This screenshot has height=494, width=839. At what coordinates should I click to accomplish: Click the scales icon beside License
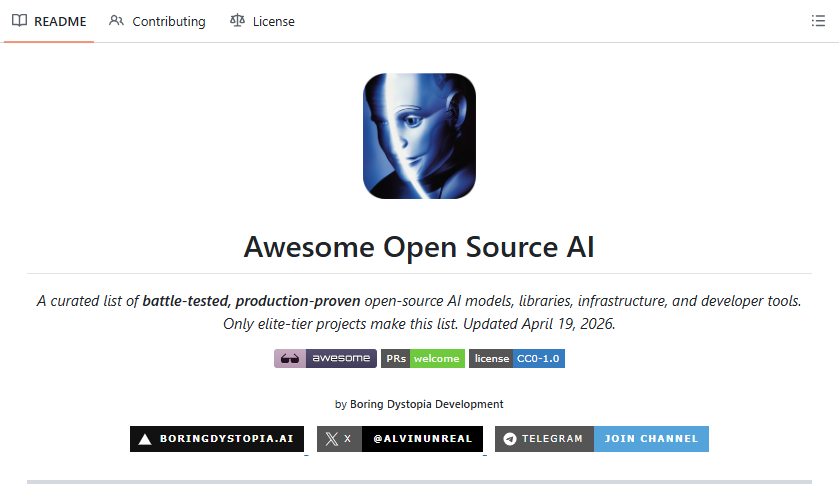pyautogui.click(x=237, y=21)
